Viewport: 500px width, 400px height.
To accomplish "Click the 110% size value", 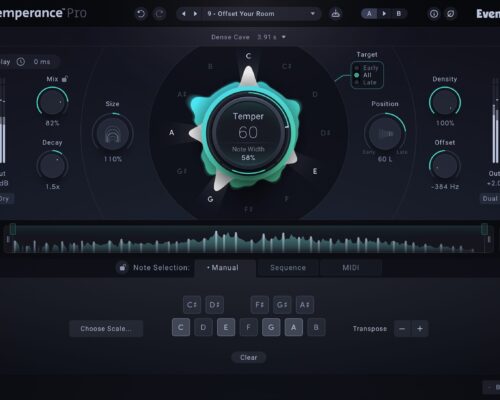I will [x=113, y=159].
